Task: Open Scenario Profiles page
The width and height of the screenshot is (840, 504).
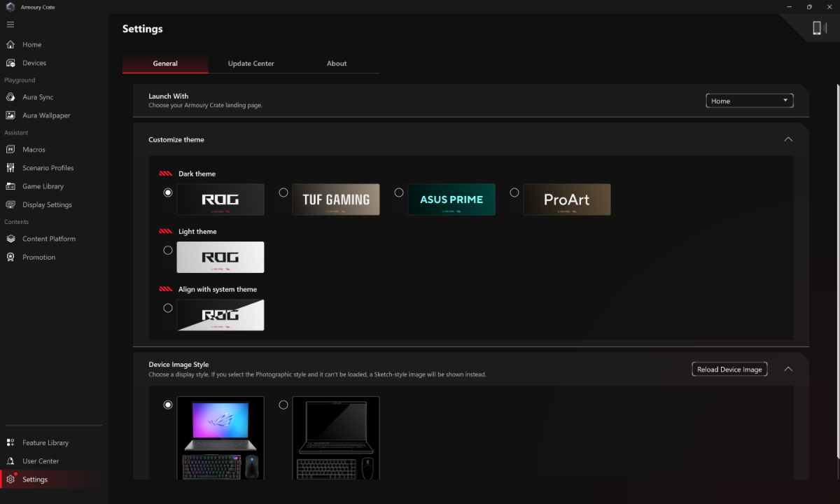Action: 48,168
